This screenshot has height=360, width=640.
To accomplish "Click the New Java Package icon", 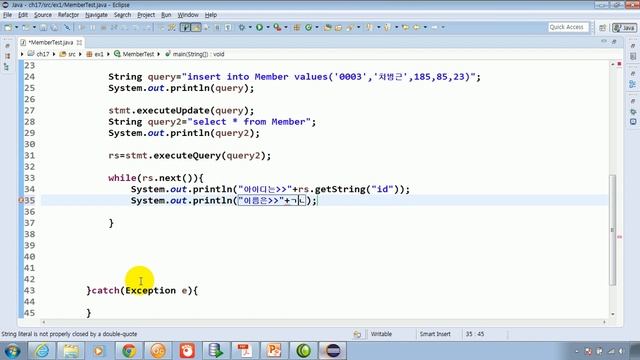I will 297,27.
